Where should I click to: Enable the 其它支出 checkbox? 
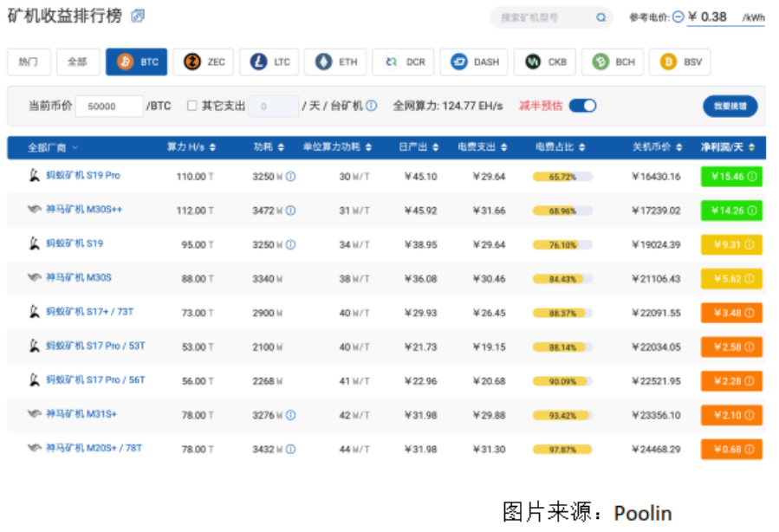click(x=192, y=106)
